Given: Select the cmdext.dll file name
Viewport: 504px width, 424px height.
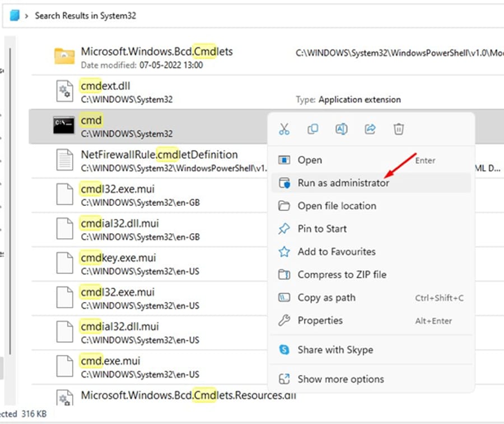Looking at the screenshot, I should pyautogui.click(x=105, y=86).
